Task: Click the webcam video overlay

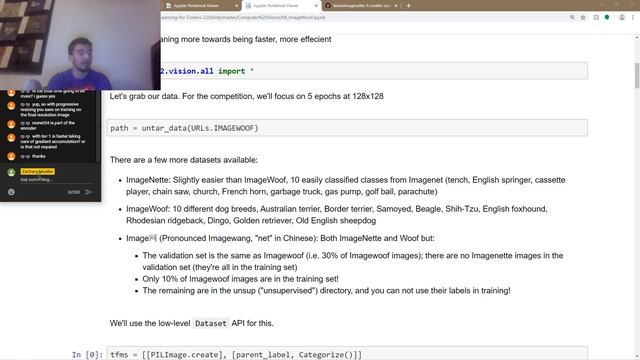Action: click(80, 45)
